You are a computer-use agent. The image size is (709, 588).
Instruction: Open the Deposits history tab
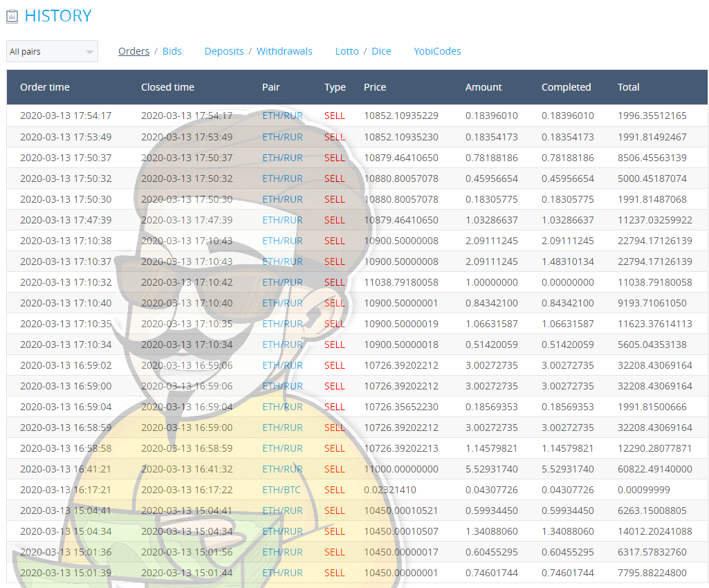click(224, 51)
